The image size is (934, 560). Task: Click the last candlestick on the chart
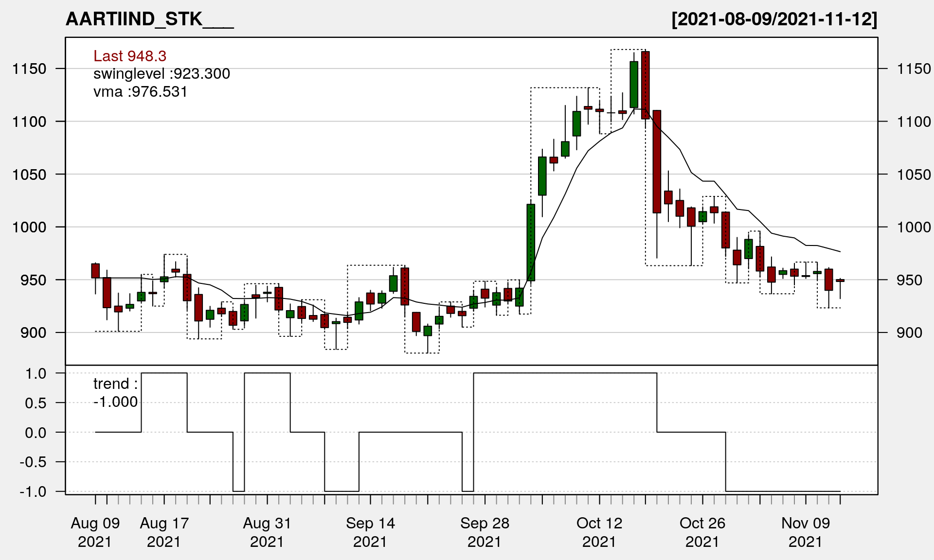coord(840,280)
